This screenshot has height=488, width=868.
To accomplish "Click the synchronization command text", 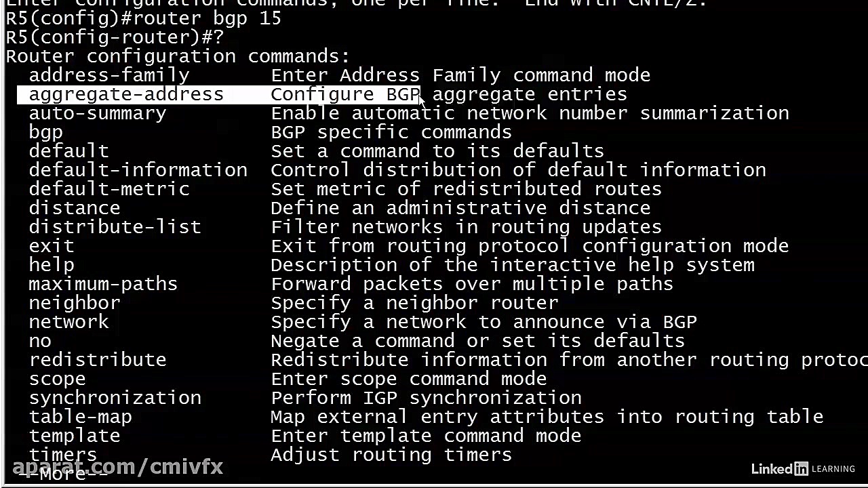I will [115, 398].
